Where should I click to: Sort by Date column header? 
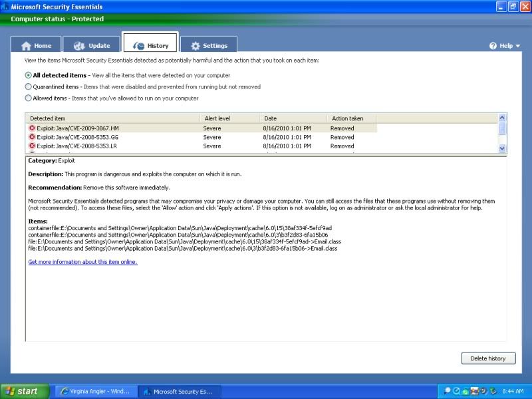[293, 118]
